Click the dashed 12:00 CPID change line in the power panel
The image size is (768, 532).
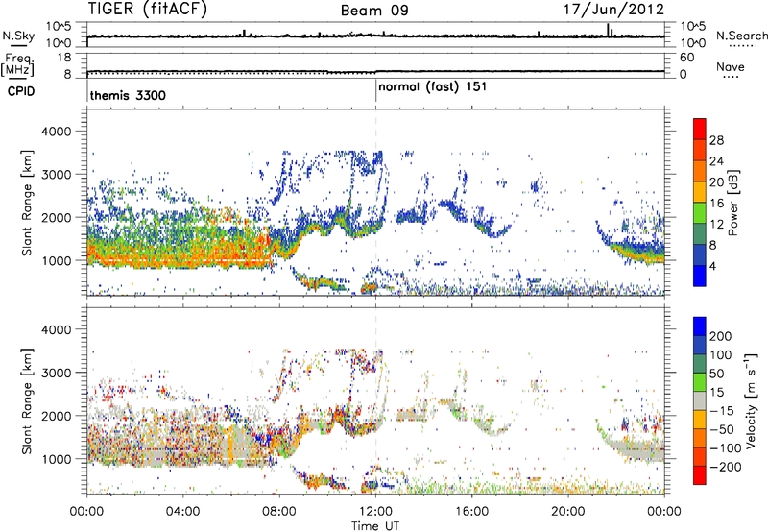pos(375,203)
